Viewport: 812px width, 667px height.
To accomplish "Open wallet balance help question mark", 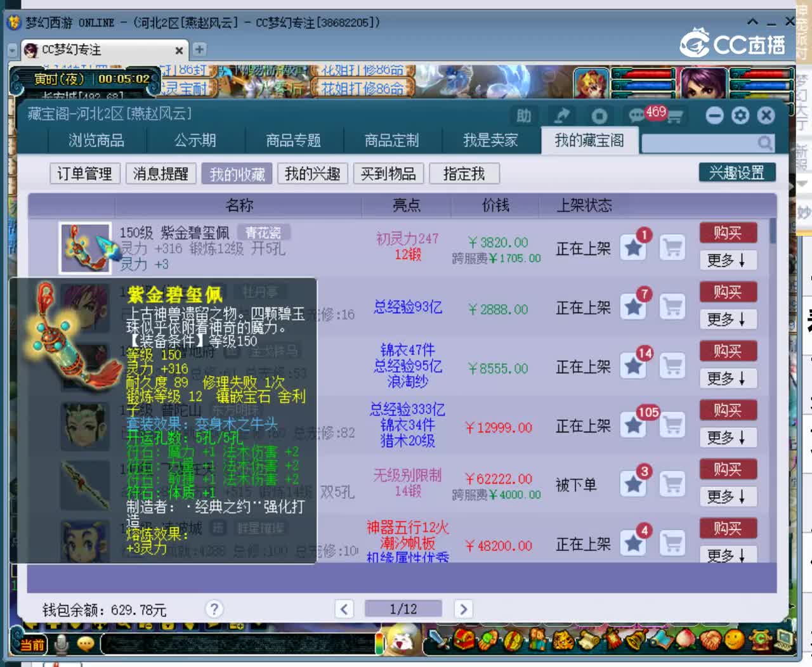I will point(214,609).
